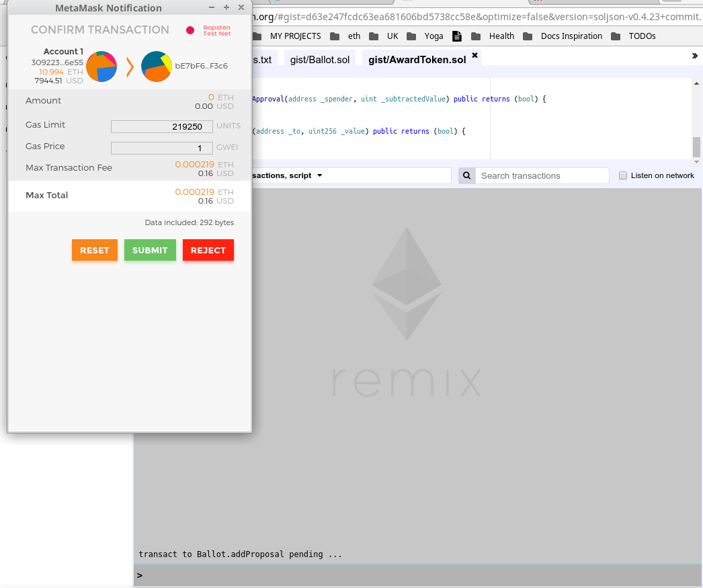Open the Health bookmarks folder
The height and width of the screenshot is (588, 703).
493,36
